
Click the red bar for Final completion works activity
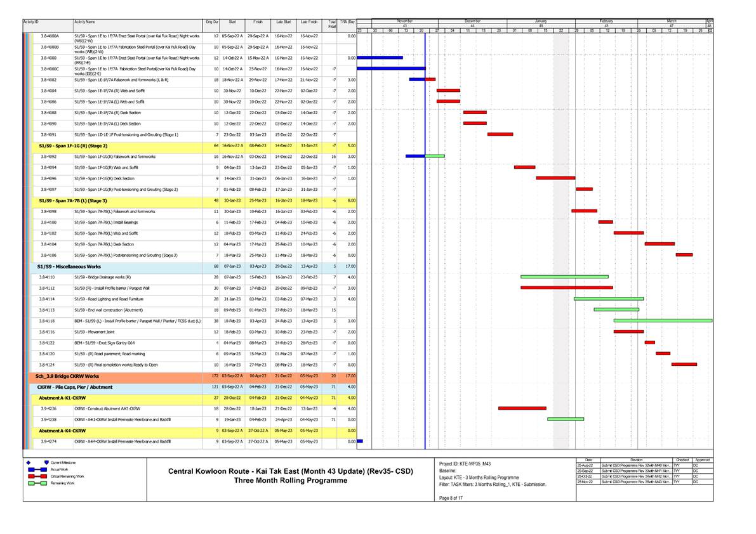pyautogui.click(x=684, y=364)
